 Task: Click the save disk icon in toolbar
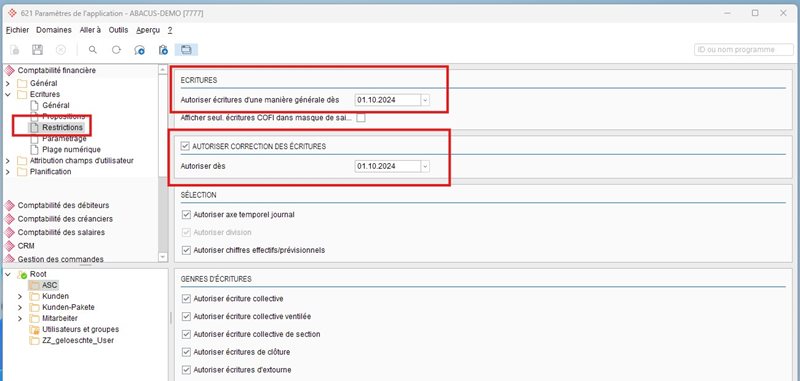37,49
